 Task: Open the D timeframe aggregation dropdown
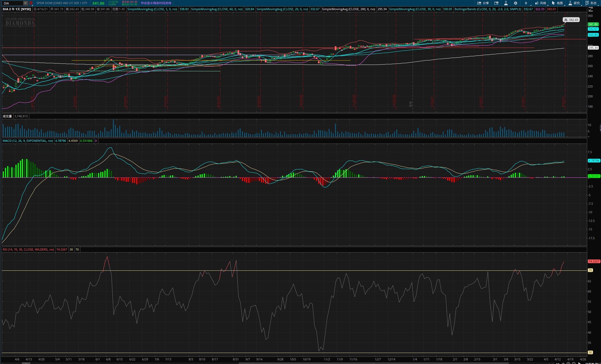(526, 3)
